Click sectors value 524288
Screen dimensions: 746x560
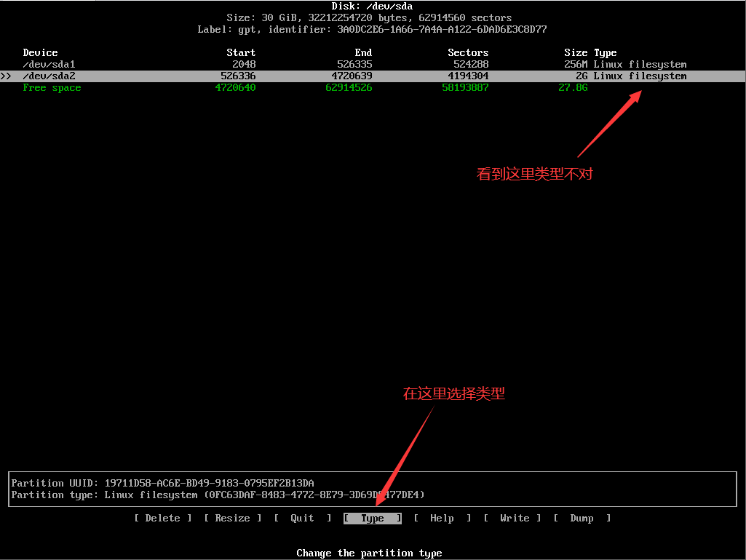pos(471,64)
